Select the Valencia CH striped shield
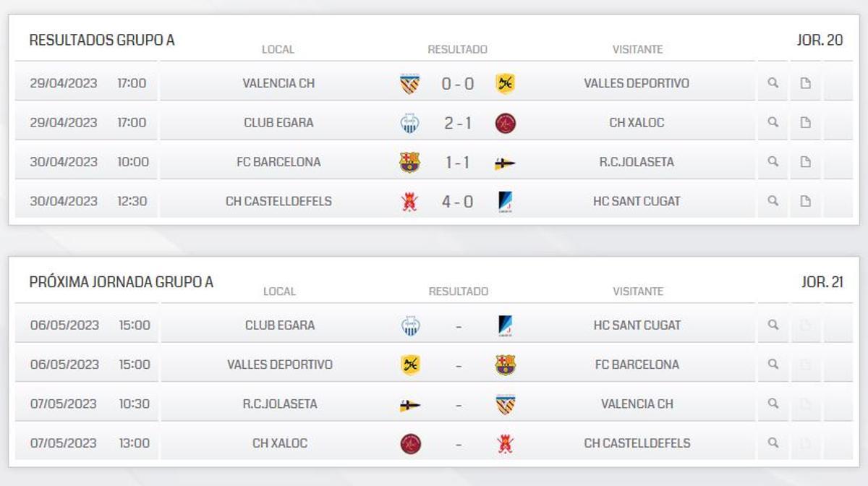Image resolution: width=868 pixels, height=486 pixels. (x=410, y=82)
